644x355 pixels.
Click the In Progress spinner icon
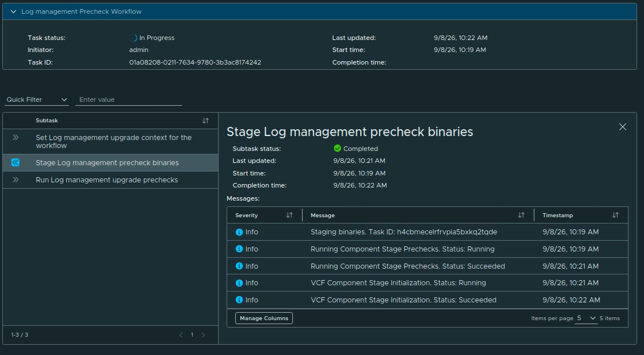(x=133, y=38)
